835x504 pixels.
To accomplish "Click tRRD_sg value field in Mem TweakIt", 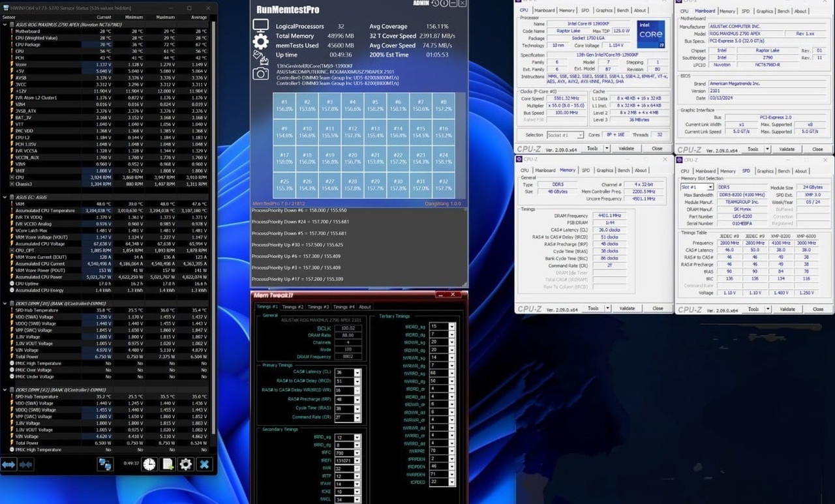I will [x=344, y=437].
